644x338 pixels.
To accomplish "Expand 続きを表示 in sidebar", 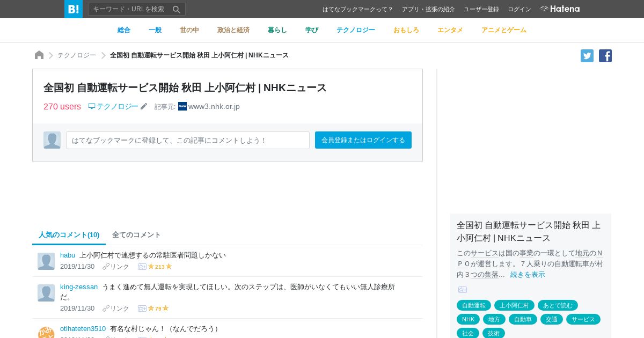I will (528, 274).
